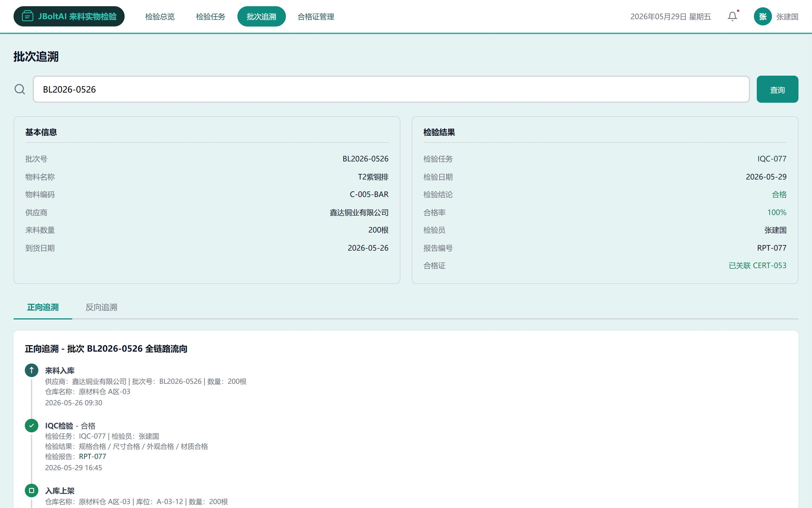Click supplier value 鑫达铜业有限公司 in 基本信息
This screenshot has width=812, height=508.
359,212
